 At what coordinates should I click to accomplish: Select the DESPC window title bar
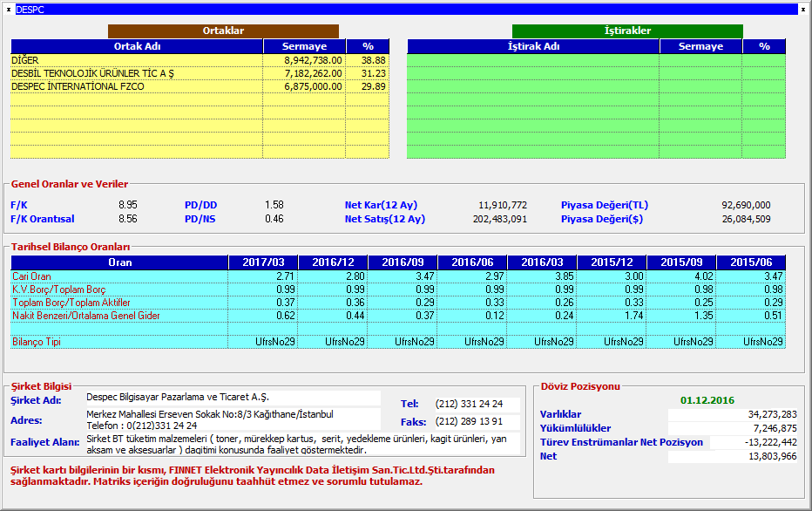[407, 10]
